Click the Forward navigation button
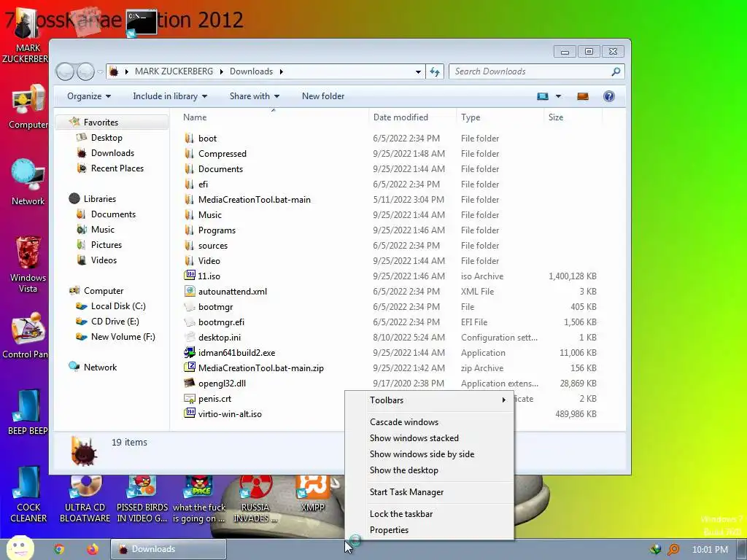Image resolution: width=747 pixels, height=560 pixels. click(86, 72)
